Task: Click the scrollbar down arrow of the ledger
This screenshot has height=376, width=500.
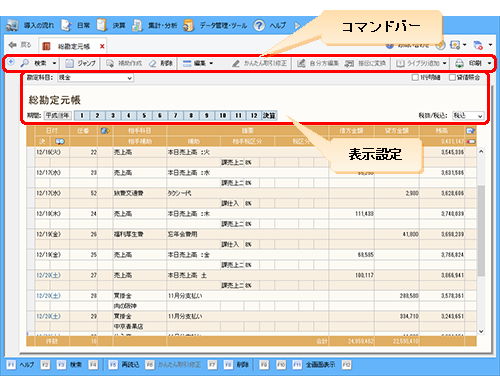Action: 481,331
